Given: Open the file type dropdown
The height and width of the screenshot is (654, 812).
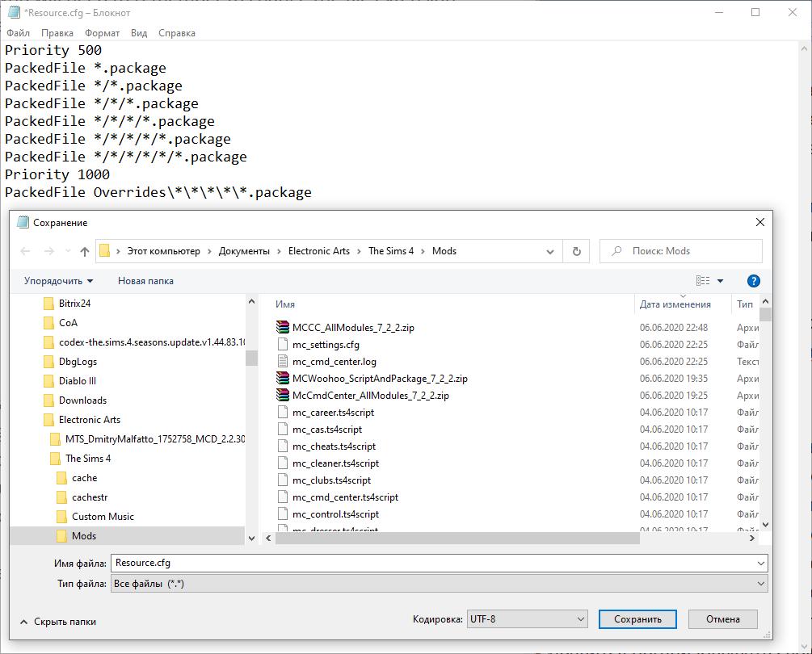Looking at the screenshot, I should [438, 583].
